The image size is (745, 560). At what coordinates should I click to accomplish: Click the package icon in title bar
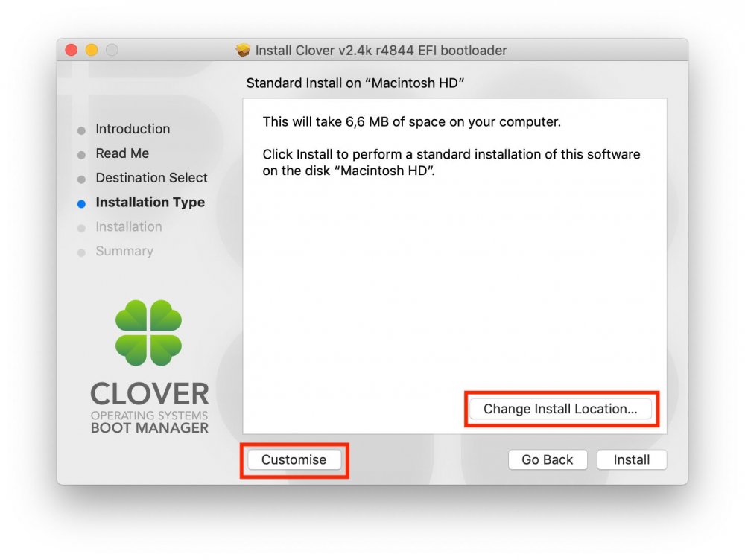pos(243,50)
